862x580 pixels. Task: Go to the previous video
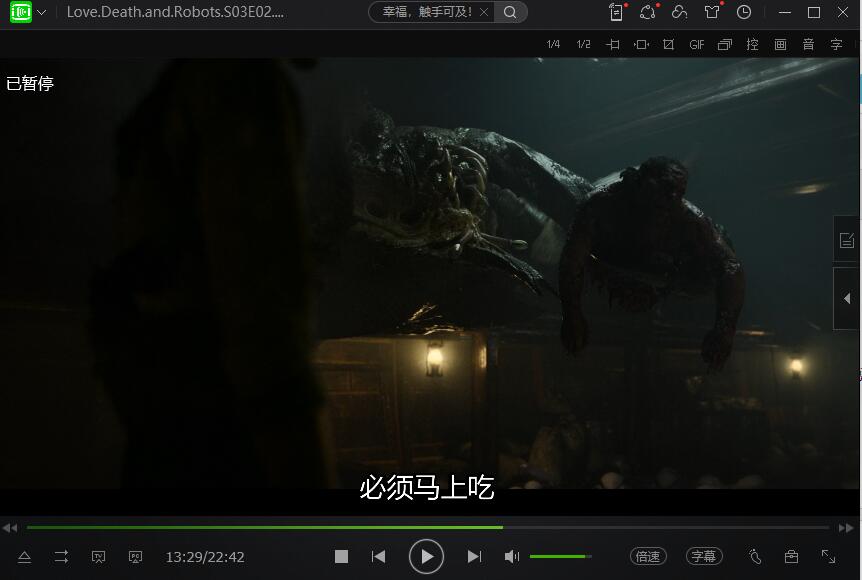pos(378,556)
